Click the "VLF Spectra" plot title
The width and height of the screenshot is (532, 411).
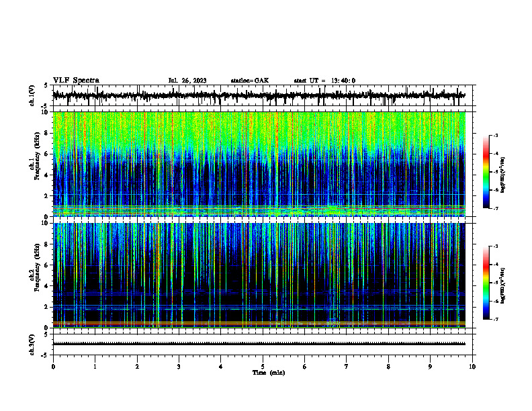click(76, 81)
